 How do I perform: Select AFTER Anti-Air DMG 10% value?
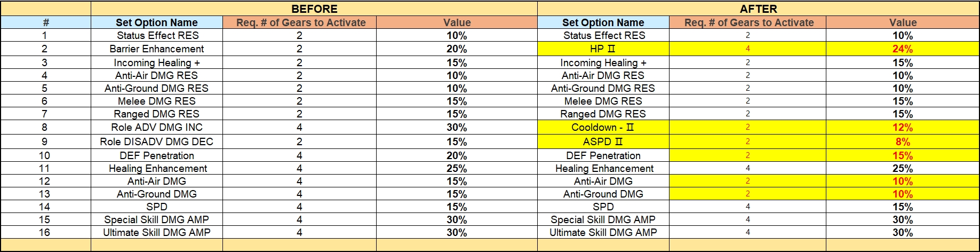coord(903,181)
